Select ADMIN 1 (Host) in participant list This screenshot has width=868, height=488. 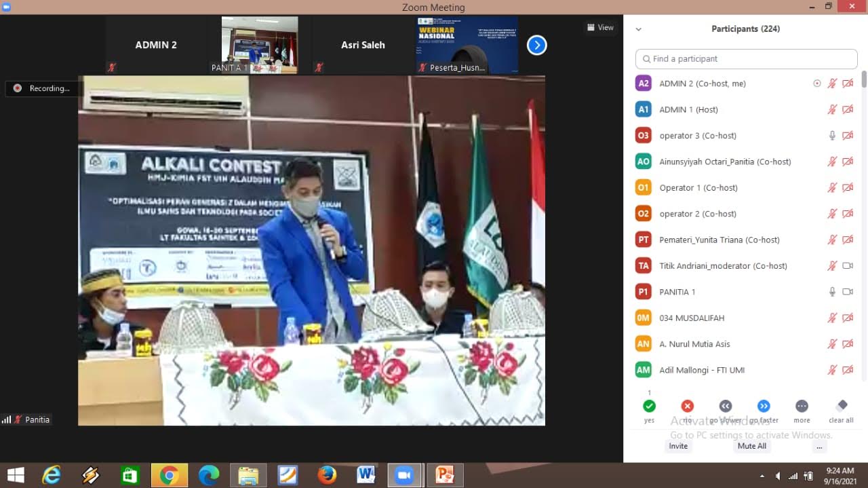point(688,110)
